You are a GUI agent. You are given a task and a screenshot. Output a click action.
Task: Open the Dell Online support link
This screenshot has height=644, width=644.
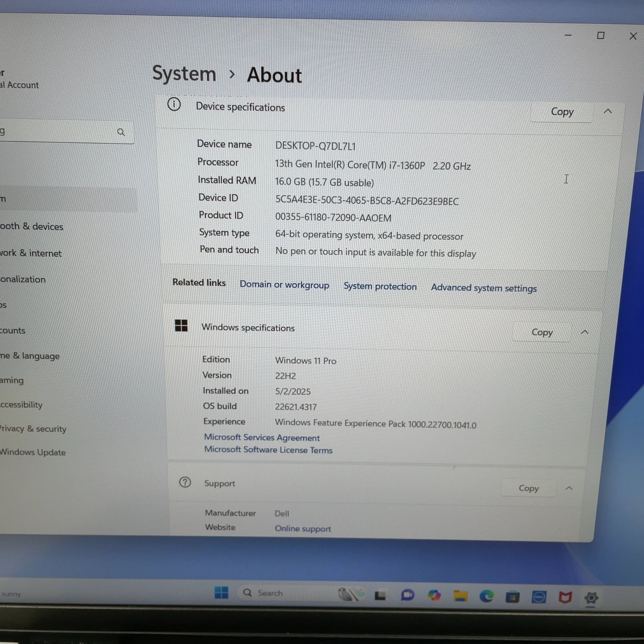pyautogui.click(x=303, y=529)
